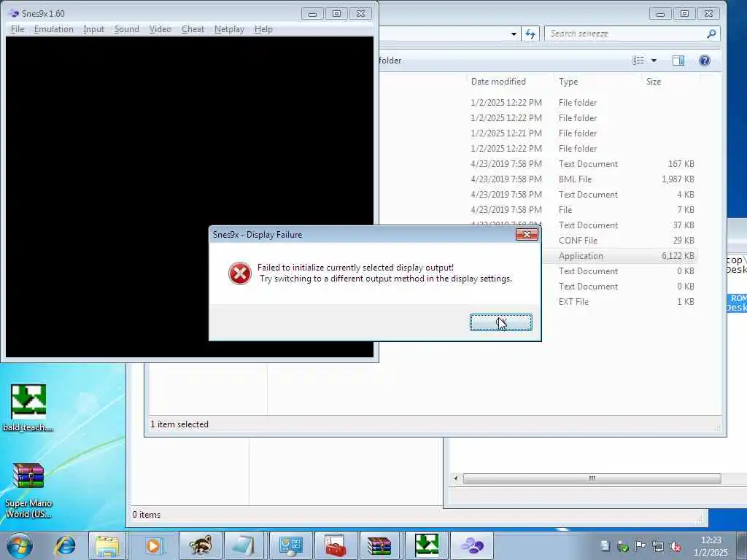Switch to the Snes9x taskbar item
The height and width of the screenshot is (560, 747).
pyautogui.click(x=472, y=545)
